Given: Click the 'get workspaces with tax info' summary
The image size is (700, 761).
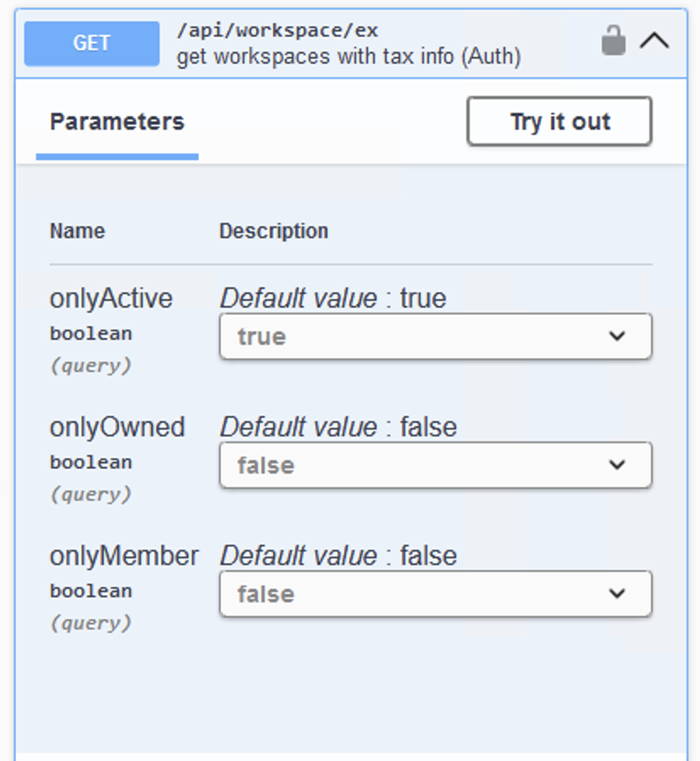Looking at the screenshot, I should 348,57.
